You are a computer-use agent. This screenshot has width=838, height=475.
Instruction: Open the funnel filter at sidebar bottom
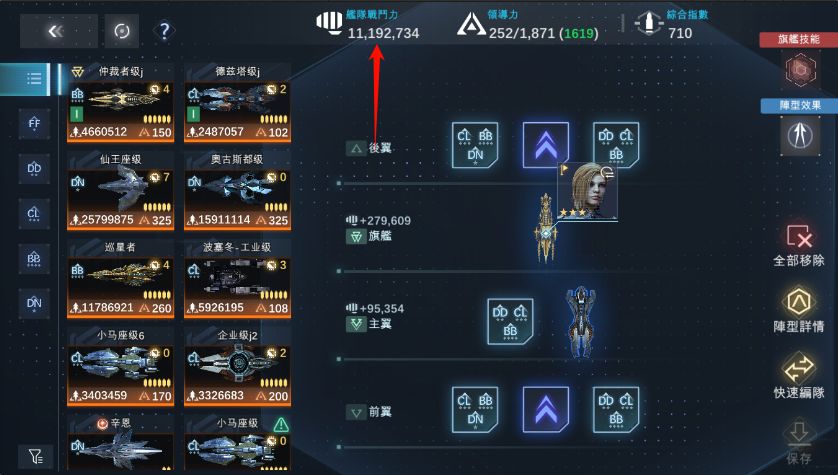click(x=35, y=456)
